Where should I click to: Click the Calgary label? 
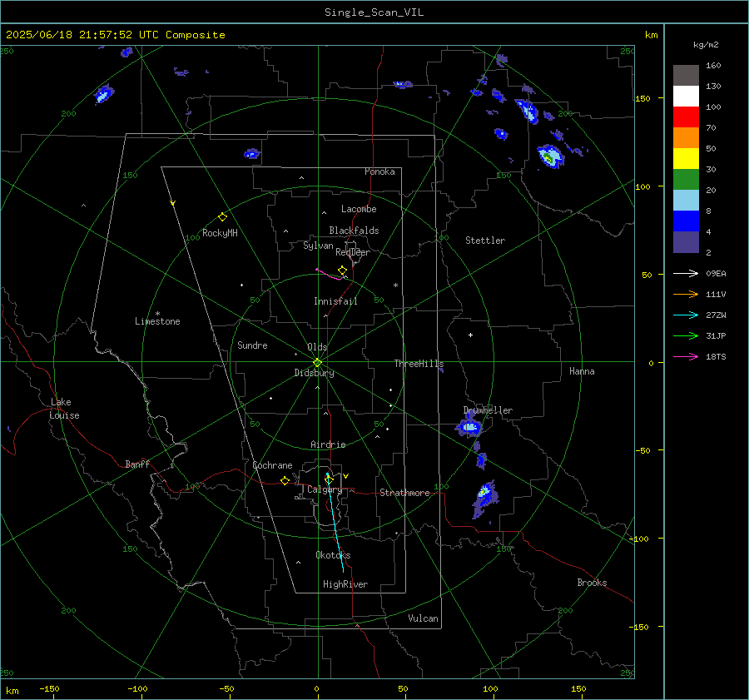click(325, 489)
